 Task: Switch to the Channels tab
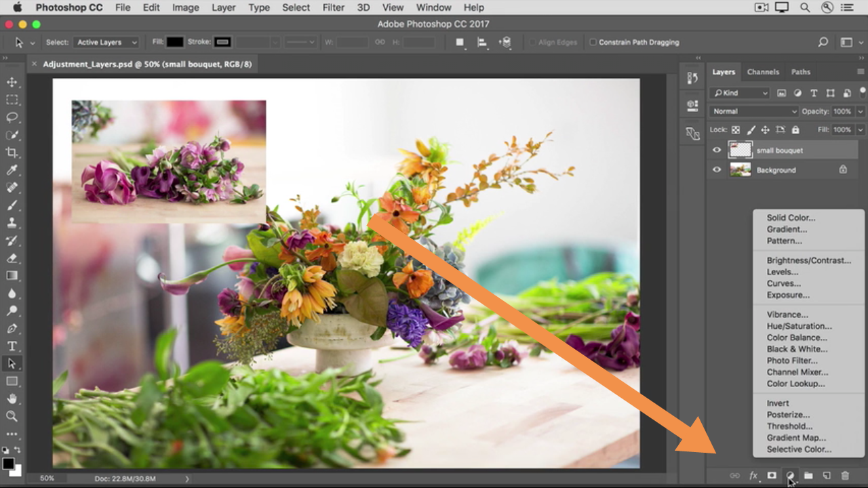click(763, 72)
